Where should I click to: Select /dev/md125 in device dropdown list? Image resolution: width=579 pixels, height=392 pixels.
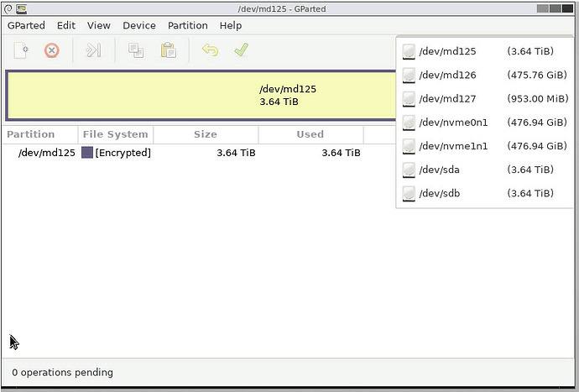tap(485, 51)
